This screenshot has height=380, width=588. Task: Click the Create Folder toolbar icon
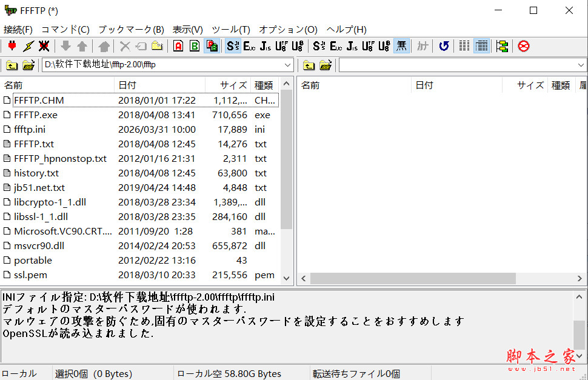tap(157, 46)
